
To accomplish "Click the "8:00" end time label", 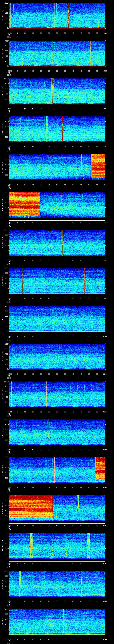I will coord(105,260).
